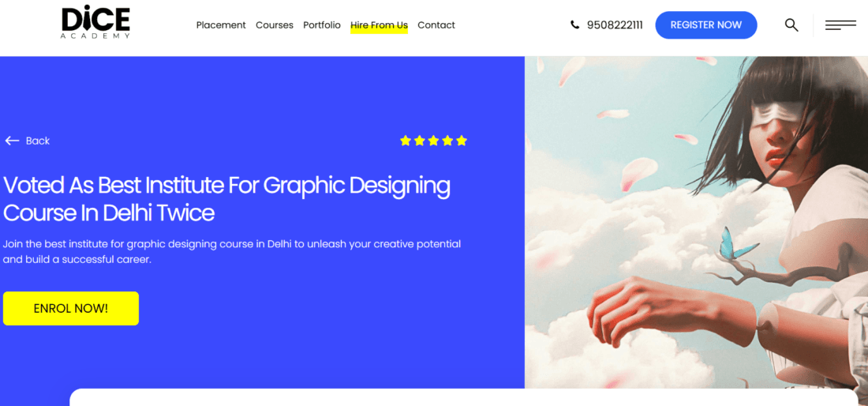Click the phone number 9508222111

pos(615,25)
